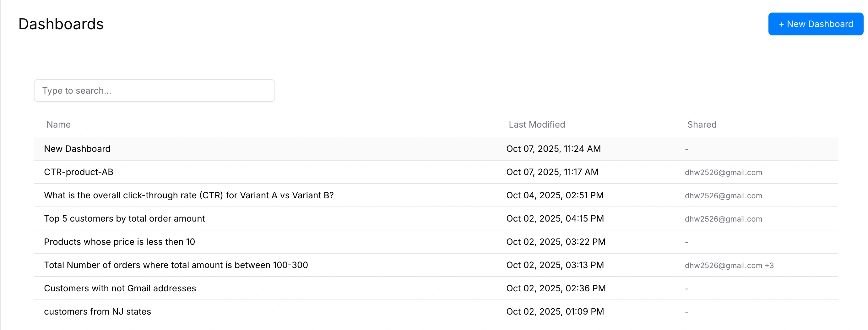
Task: Click the Dashboards page heading
Action: (x=61, y=24)
